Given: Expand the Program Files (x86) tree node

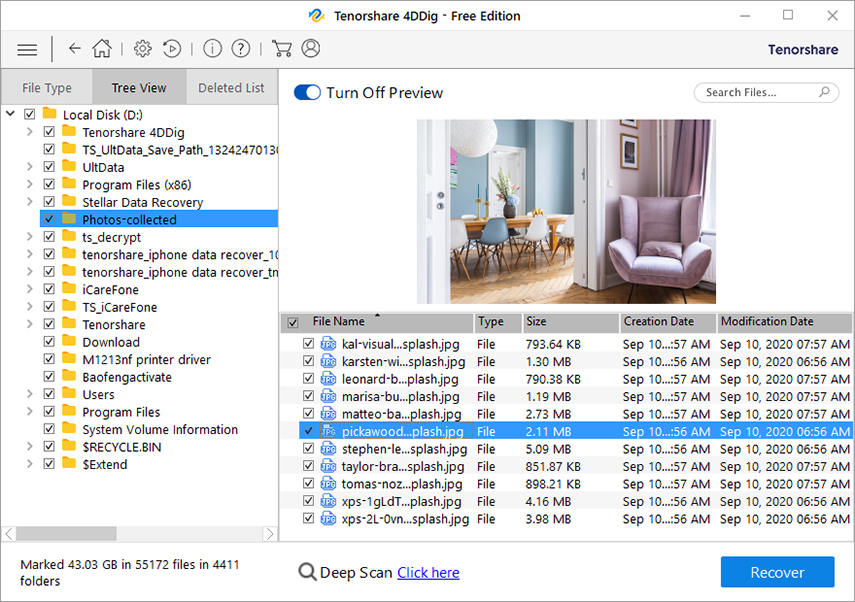Looking at the screenshot, I should 32,184.
